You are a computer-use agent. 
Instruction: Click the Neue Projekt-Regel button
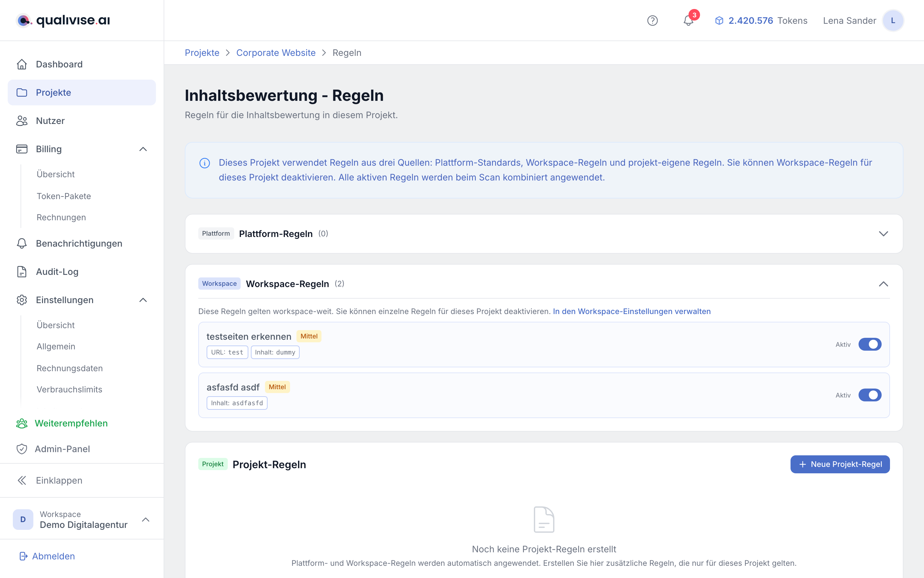click(x=840, y=464)
